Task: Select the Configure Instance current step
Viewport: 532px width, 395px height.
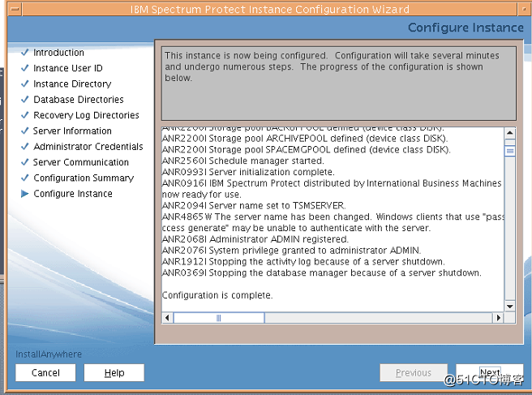Action: click(73, 194)
